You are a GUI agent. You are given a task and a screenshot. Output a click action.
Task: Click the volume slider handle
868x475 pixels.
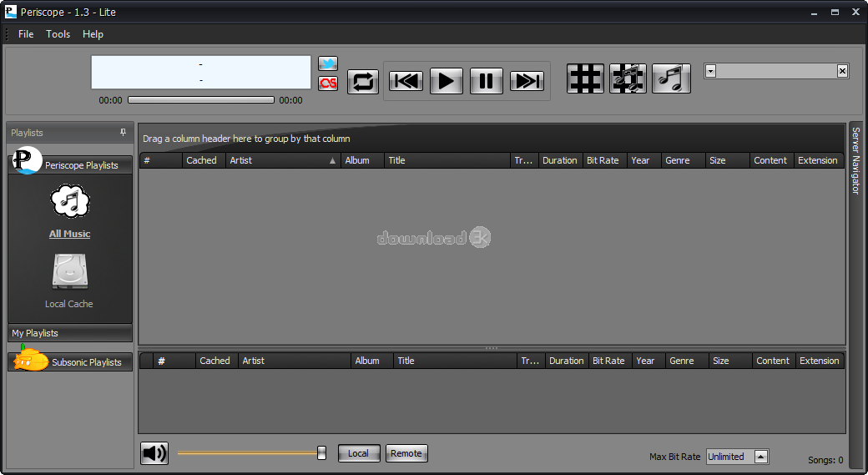(321, 452)
